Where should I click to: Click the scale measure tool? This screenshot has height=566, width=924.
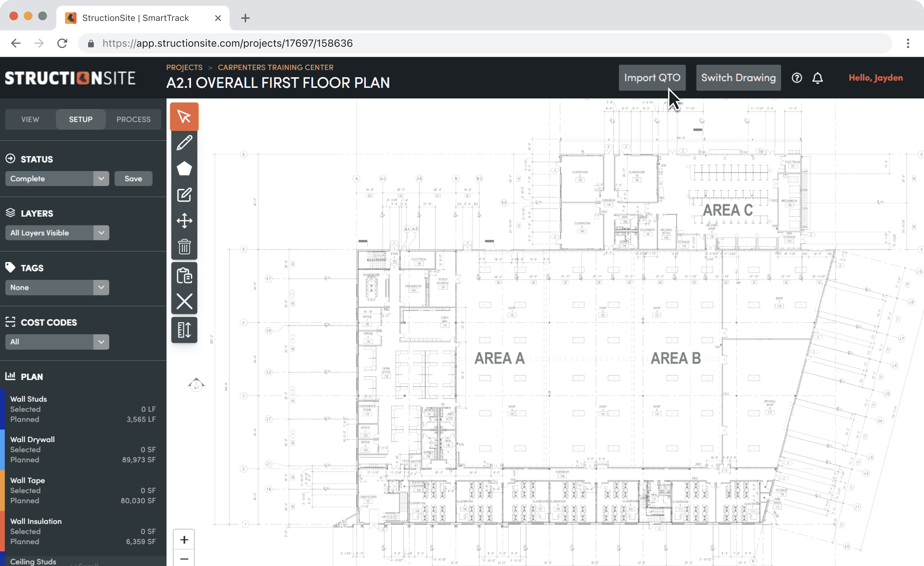click(184, 330)
